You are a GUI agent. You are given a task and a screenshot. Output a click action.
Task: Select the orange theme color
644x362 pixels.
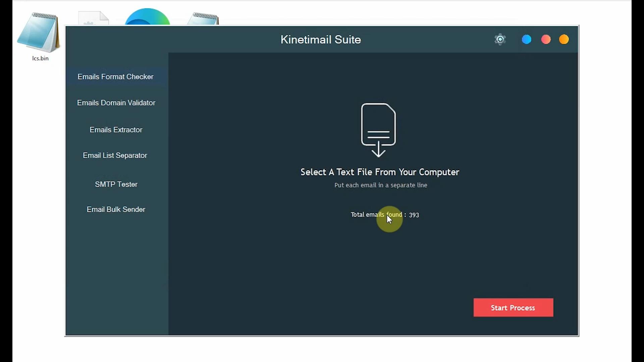(x=564, y=39)
